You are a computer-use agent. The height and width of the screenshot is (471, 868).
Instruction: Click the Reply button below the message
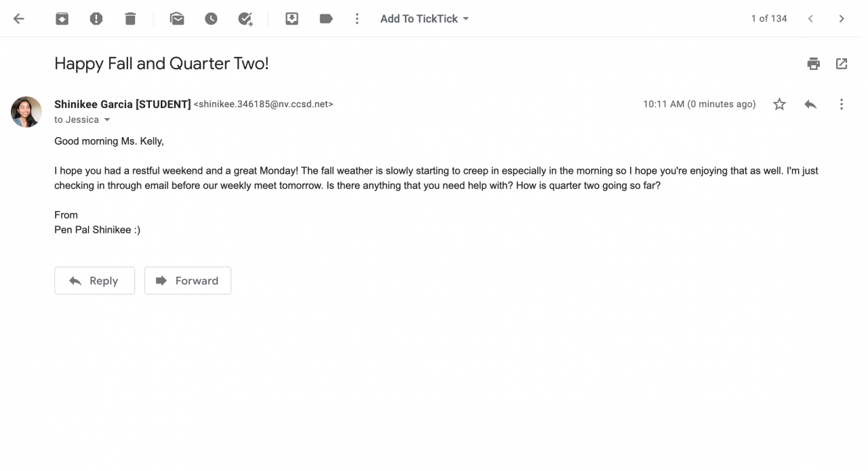(x=94, y=281)
